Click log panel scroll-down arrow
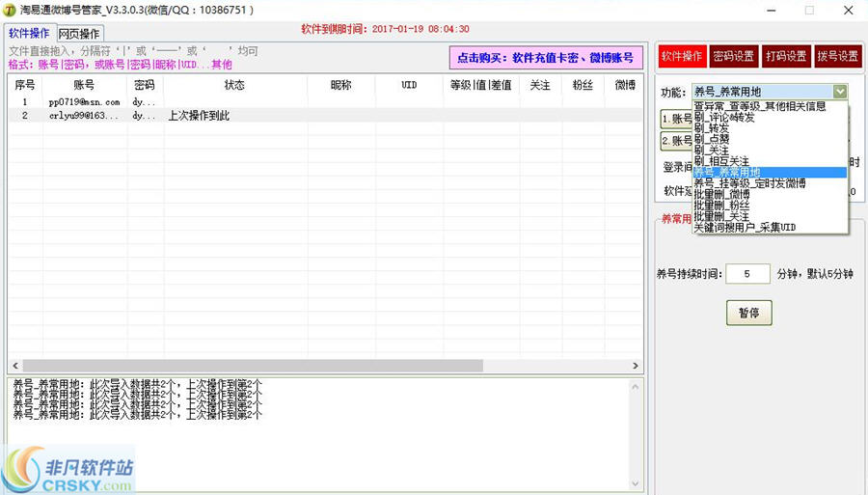The image size is (868, 495). (635, 483)
